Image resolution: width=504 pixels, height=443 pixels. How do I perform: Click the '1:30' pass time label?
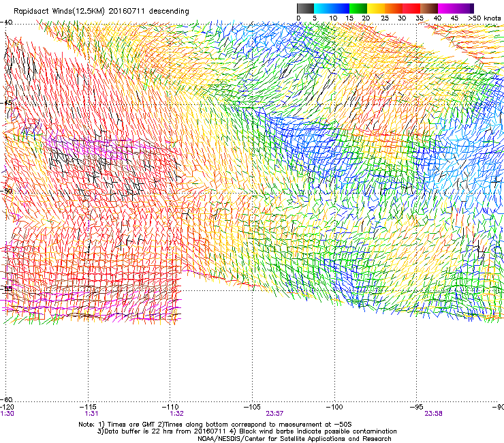[x=7, y=414]
